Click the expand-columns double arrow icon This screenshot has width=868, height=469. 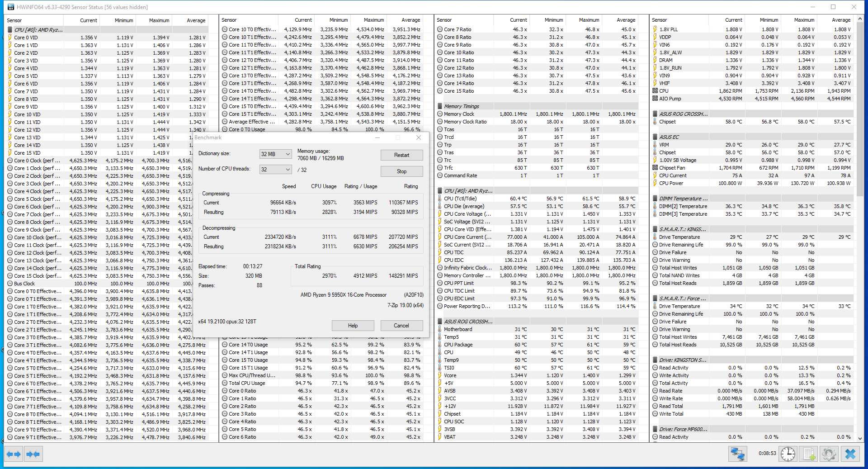14,454
